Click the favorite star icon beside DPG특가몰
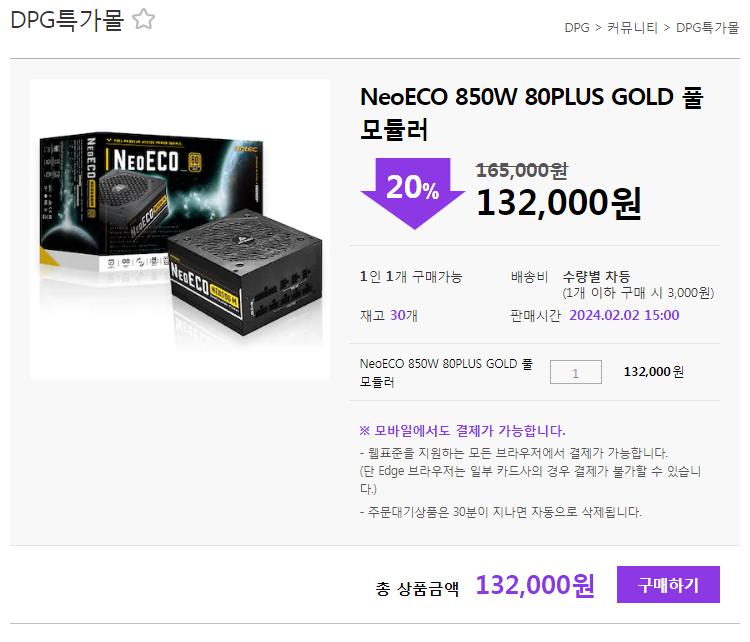 143,20
